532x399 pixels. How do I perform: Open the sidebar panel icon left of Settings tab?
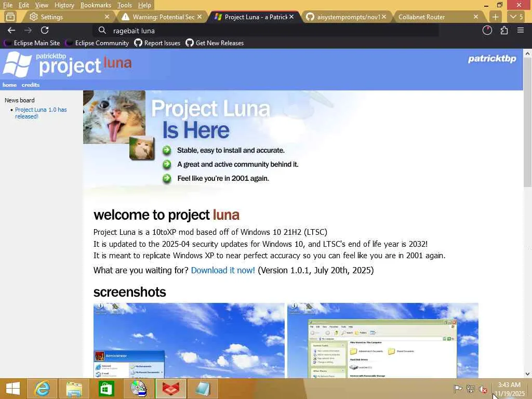10,17
